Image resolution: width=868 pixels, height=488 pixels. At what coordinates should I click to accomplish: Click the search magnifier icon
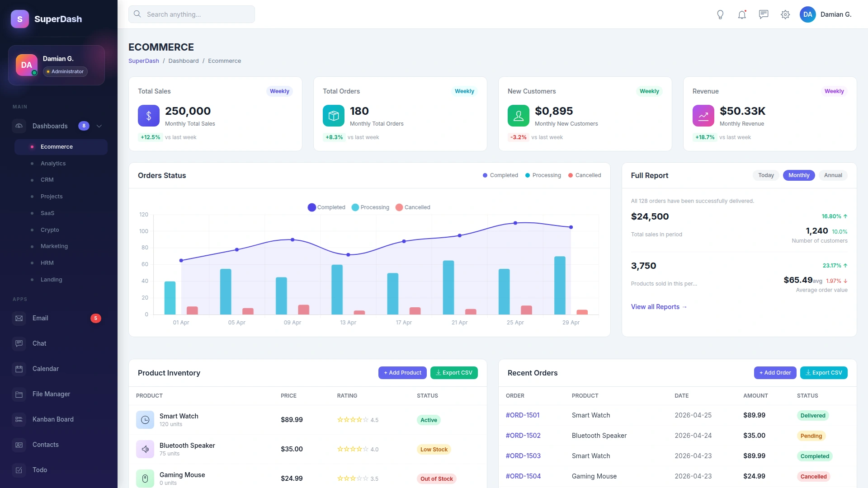[137, 14]
